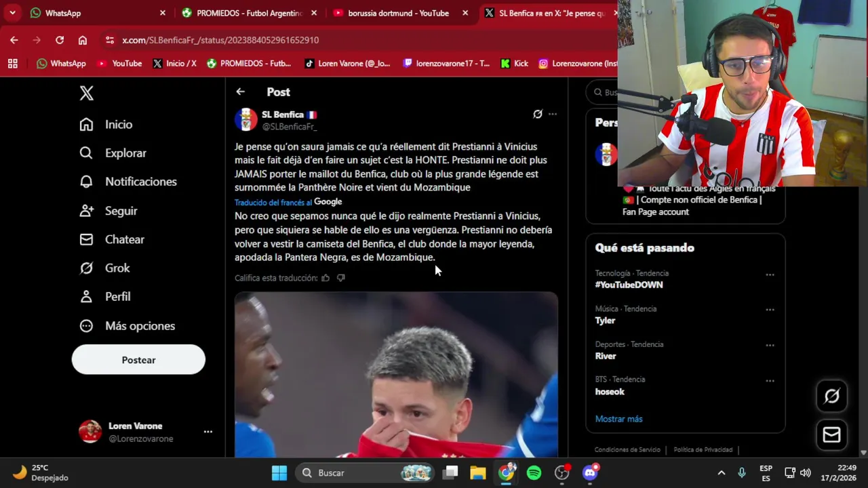Open the WhatsApp bookmark
868x488 pixels.
(61, 63)
